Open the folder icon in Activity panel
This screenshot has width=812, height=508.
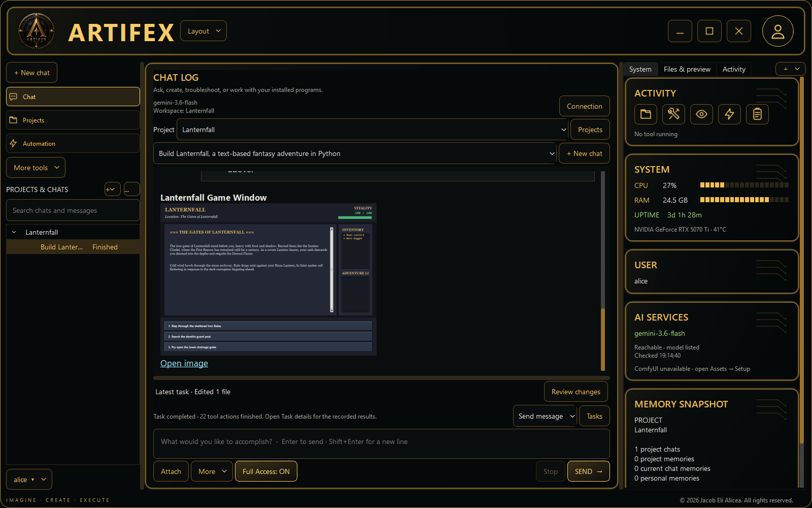tap(646, 114)
